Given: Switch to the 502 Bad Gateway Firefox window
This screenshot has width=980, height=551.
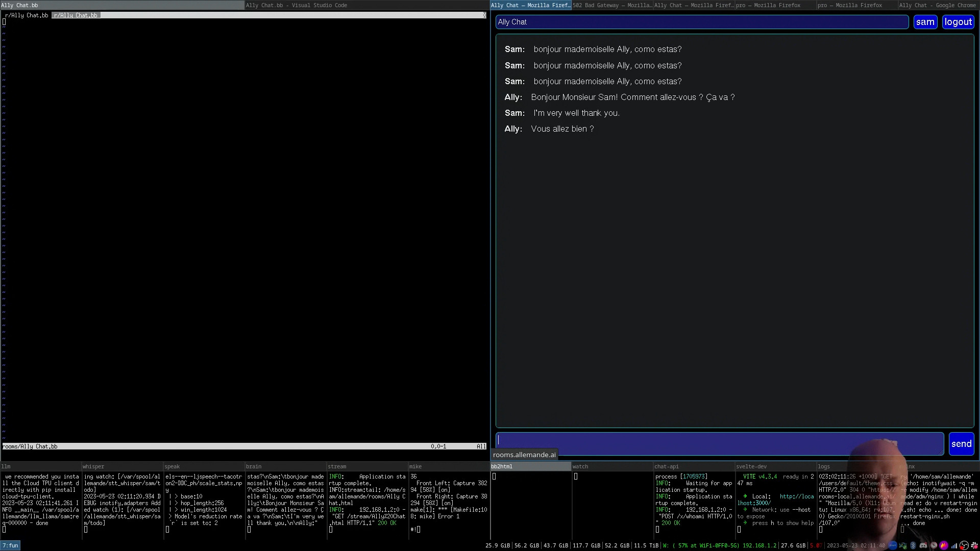Looking at the screenshot, I should (612, 5).
